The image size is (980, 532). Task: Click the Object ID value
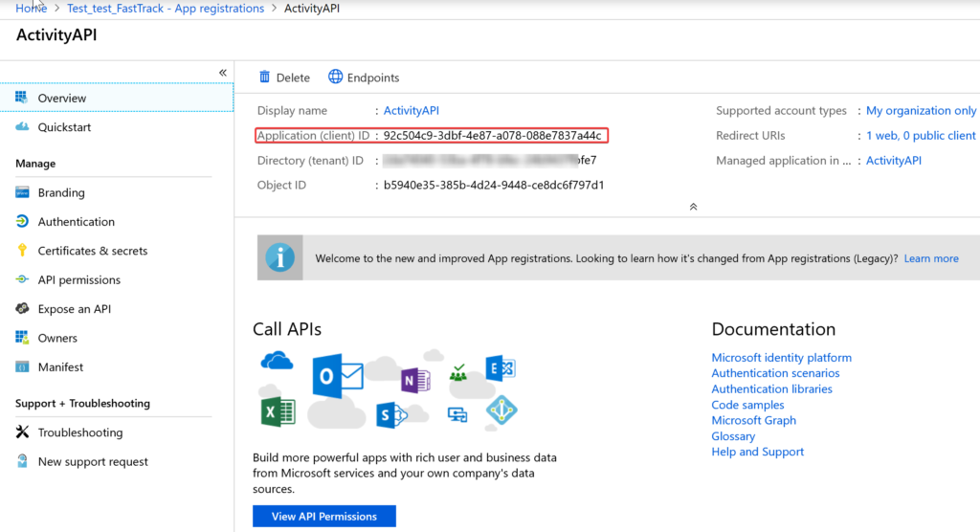pyautogui.click(x=494, y=185)
